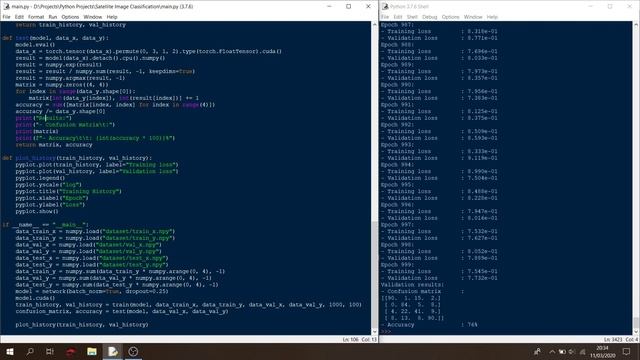Open Help menu in main.py editor
The image size is (640, 360).
tap(112, 17)
